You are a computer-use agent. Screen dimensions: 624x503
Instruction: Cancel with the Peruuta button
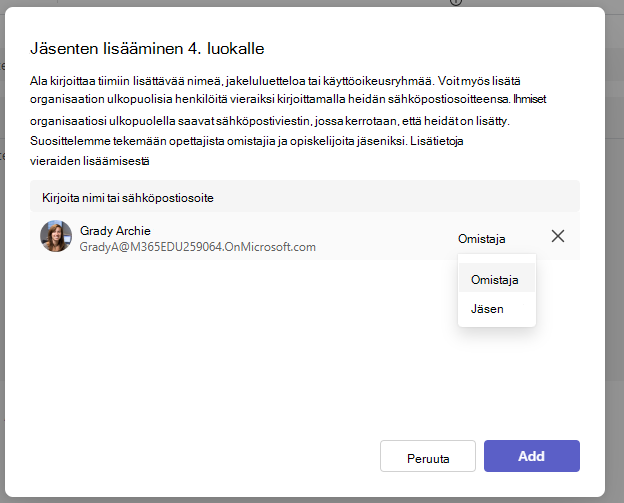(x=428, y=456)
